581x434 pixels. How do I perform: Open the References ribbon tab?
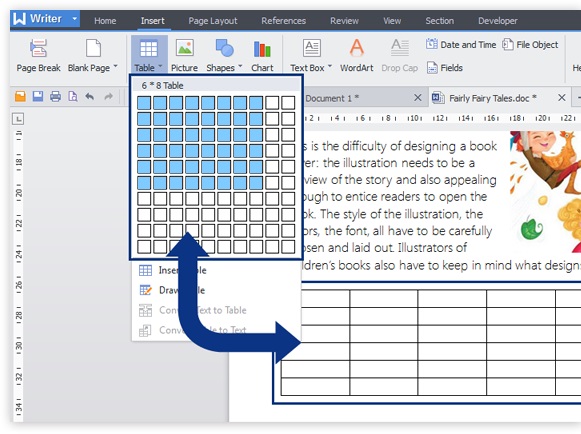pyautogui.click(x=283, y=21)
